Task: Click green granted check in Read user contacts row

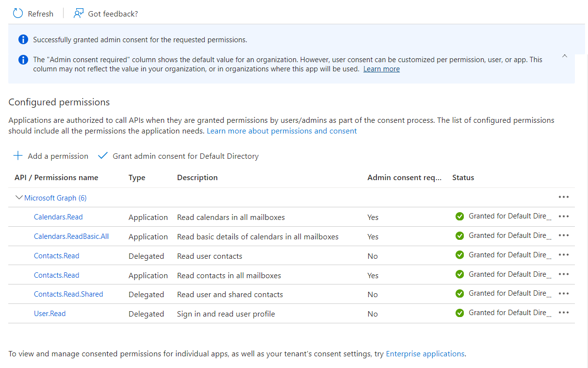Action: [460, 255]
